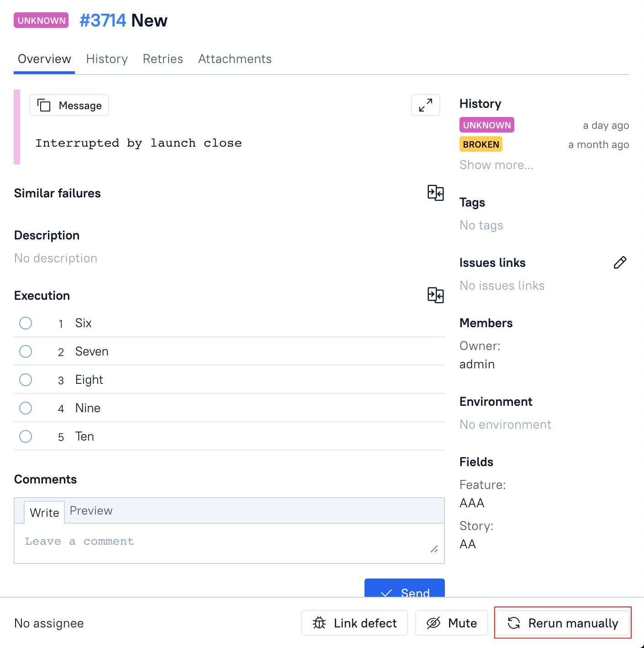644x648 pixels.
Task: Expand the status history via Show more
Action: pyautogui.click(x=496, y=165)
